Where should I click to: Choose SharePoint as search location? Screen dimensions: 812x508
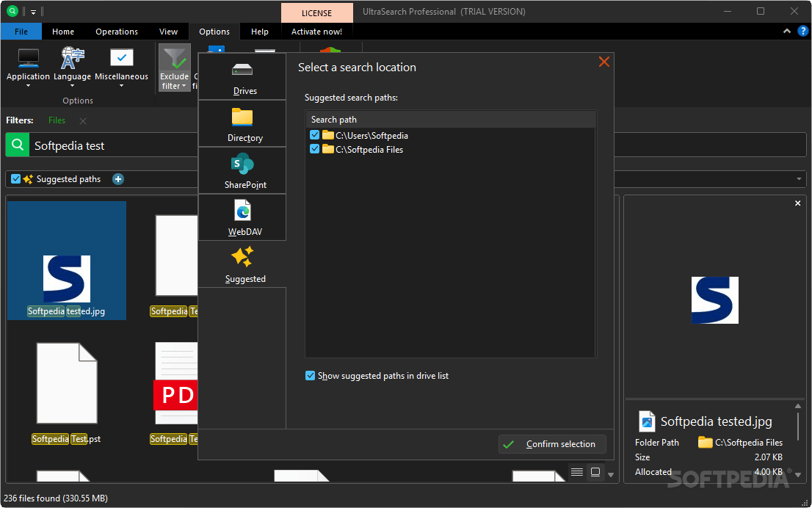coord(242,170)
